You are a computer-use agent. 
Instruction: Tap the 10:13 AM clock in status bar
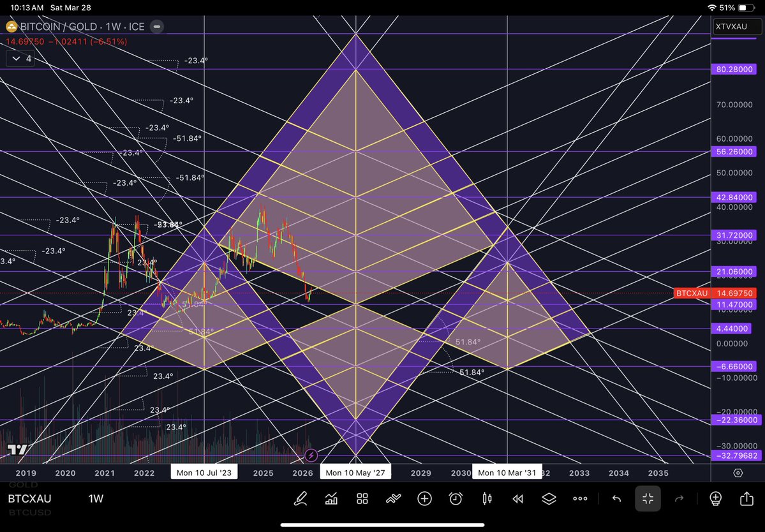click(27, 8)
